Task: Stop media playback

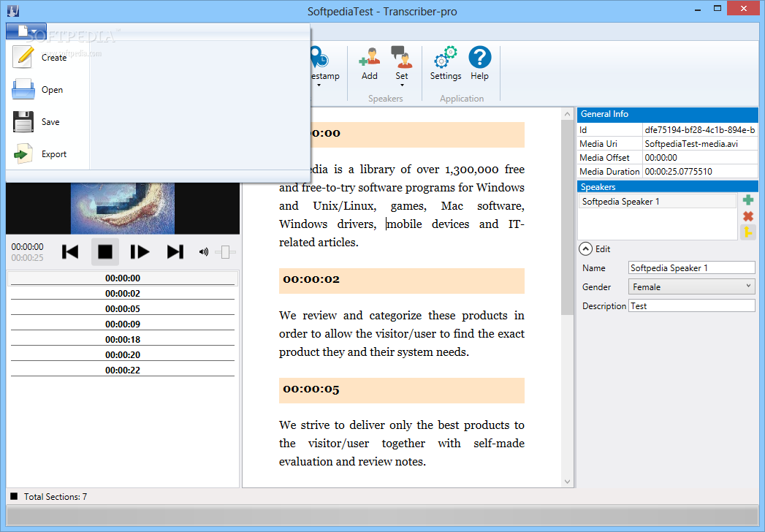Action: point(105,252)
